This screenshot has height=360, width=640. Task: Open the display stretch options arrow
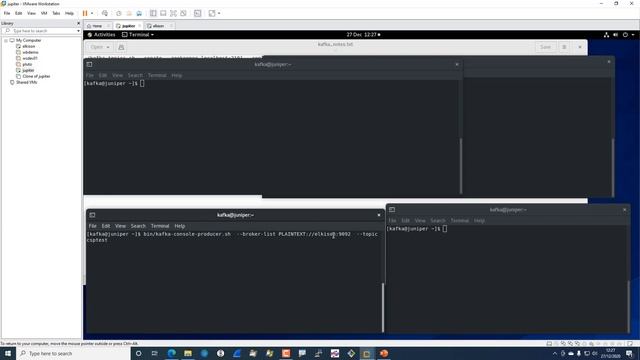pyautogui.click(x=219, y=13)
